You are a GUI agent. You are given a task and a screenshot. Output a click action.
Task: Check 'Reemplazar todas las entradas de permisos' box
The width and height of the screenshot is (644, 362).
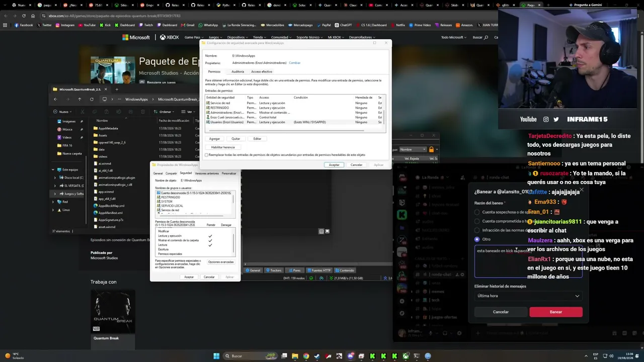(x=207, y=155)
